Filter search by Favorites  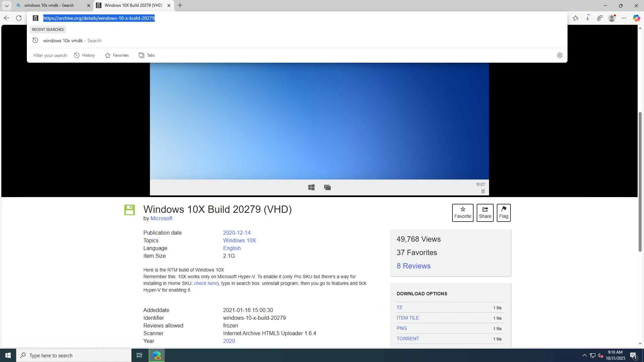tap(117, 55)
